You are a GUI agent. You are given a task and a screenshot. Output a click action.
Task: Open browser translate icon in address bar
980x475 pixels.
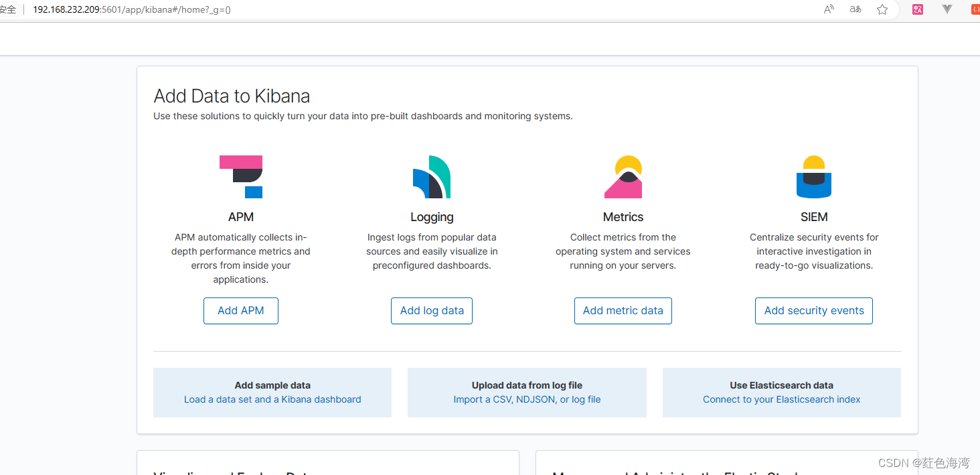click(x=855, y=9)
